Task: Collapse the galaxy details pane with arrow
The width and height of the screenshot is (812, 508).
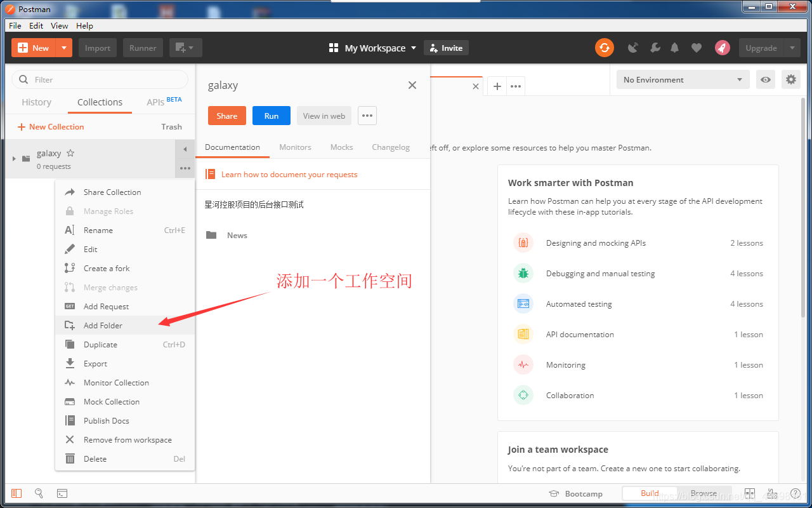Action: click(185, 149)
